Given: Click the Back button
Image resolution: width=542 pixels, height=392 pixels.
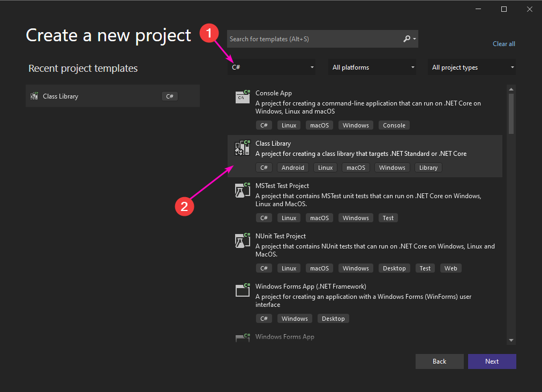Looking at the screenshot, I should [439, 361].
